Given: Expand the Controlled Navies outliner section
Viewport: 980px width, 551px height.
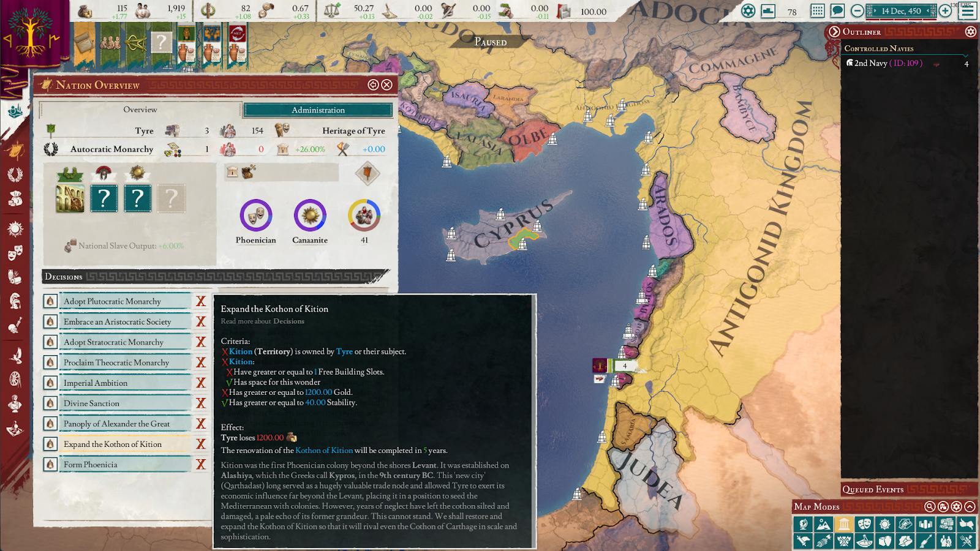Looking at the screenshot, I should [878, 48].
